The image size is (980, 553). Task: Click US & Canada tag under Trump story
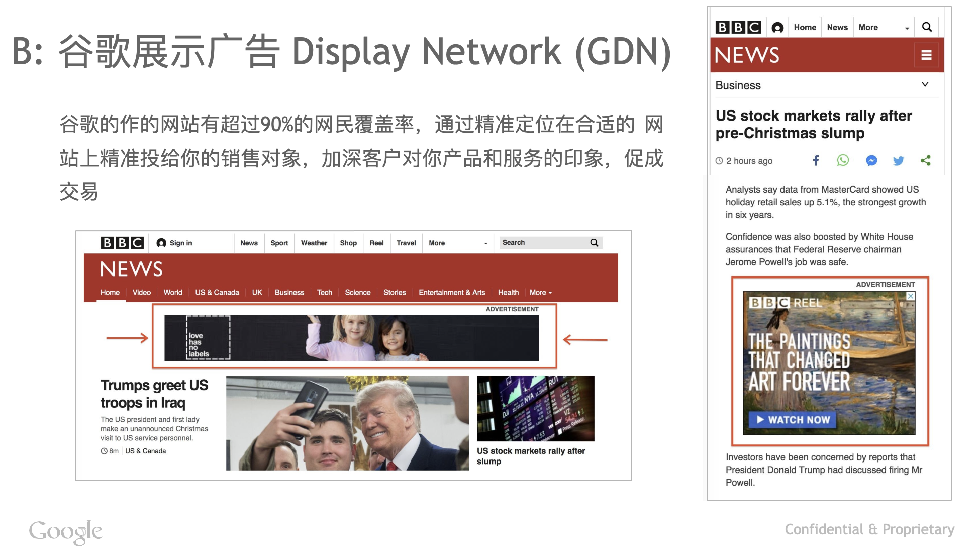145,451
